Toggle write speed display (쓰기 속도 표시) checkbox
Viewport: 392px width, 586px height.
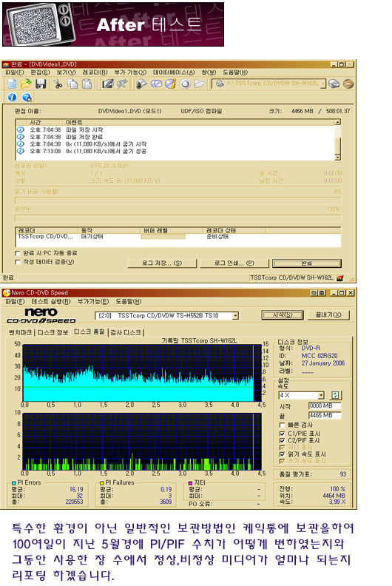click(x=282, y=461)
